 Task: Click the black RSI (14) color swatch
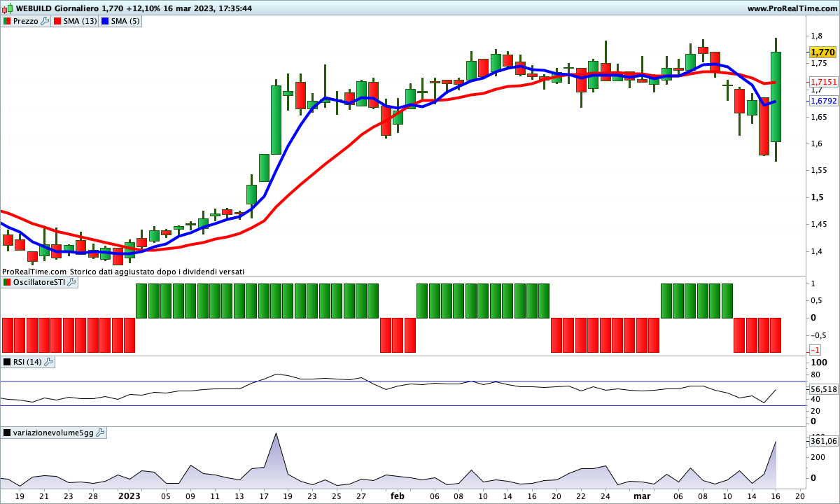[x=7, y=362]
